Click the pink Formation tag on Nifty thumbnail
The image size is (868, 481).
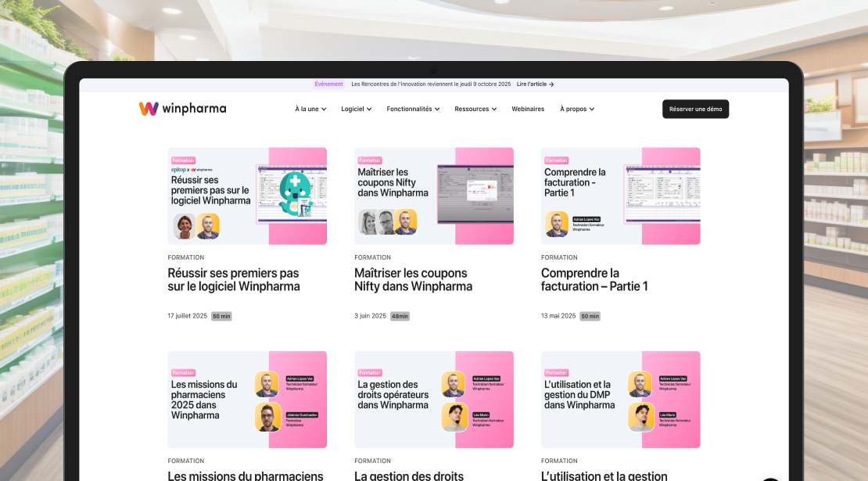click(x=370, y=160)
